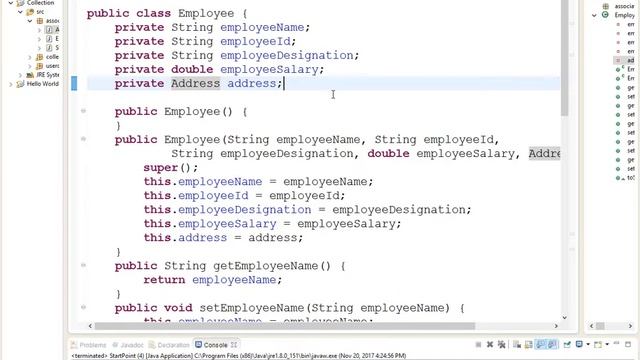Fold the Employee() default constructor block
The height and width of the screenshot is (360, 640).
click(x=83, y=111)
